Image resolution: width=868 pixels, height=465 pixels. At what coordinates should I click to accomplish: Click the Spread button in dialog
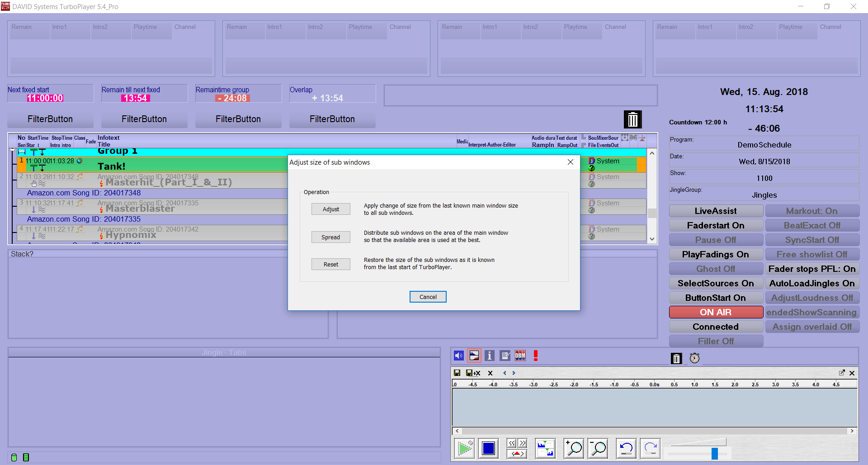(330, 237)
